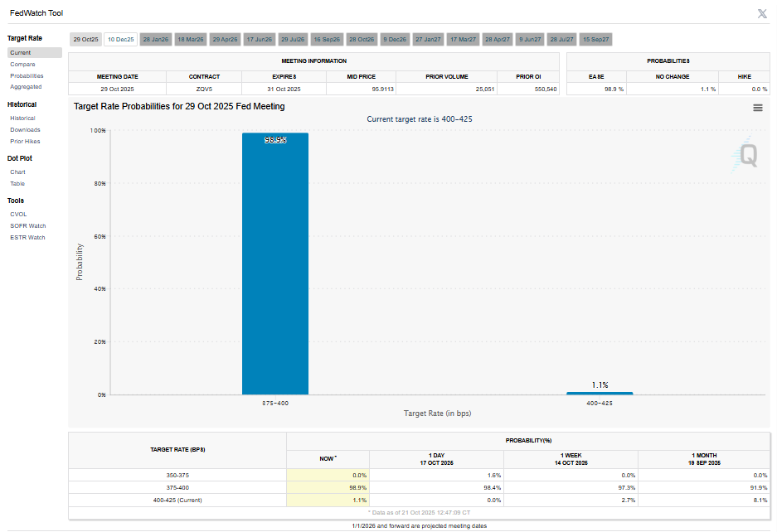The height and width of the screenshot is (532, 777).
Task: Select the 29 Oct25 meeting tab
Action: click(85, 39)
